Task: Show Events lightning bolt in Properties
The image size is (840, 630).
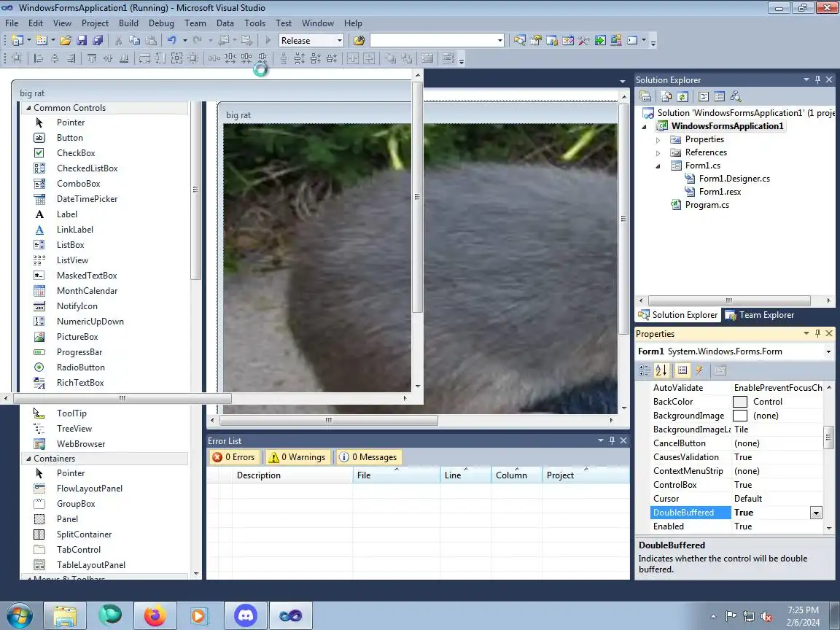Action: click(x=699, y=370)
